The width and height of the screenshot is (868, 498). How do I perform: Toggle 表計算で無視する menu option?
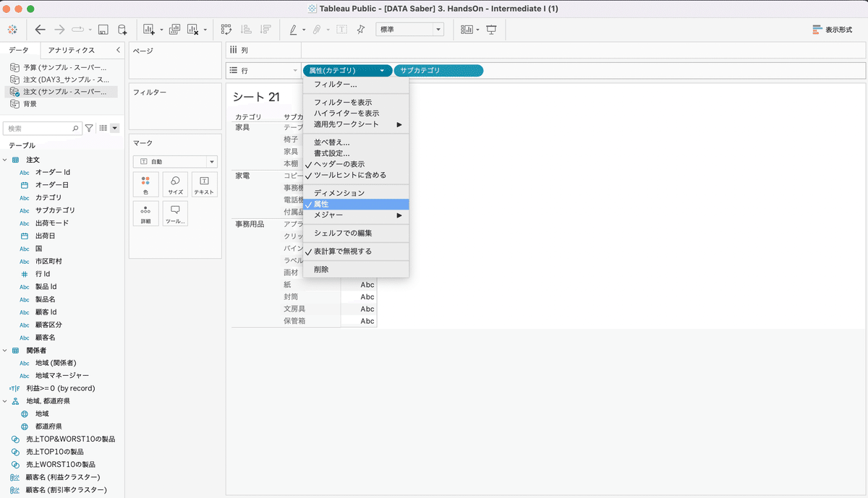point(356,252)
